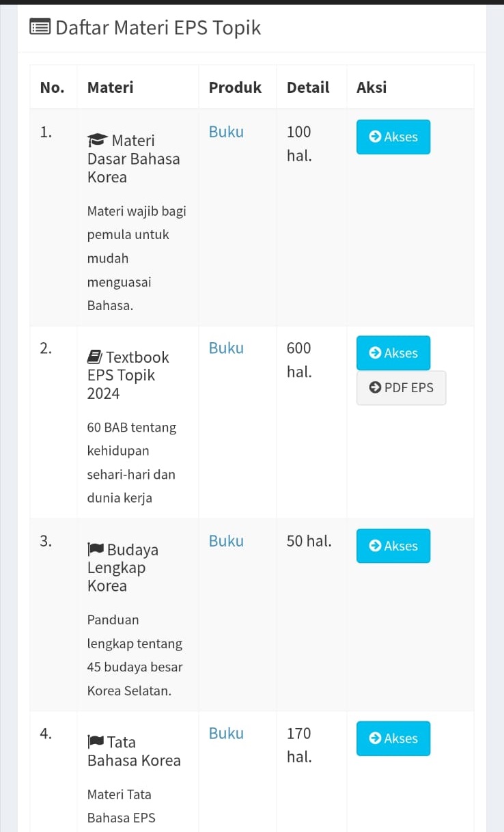Click flag icon beside Tata Bahasa Korea
Screen dimensions: 504x832
pyautogui.click(x=96, y=743)
